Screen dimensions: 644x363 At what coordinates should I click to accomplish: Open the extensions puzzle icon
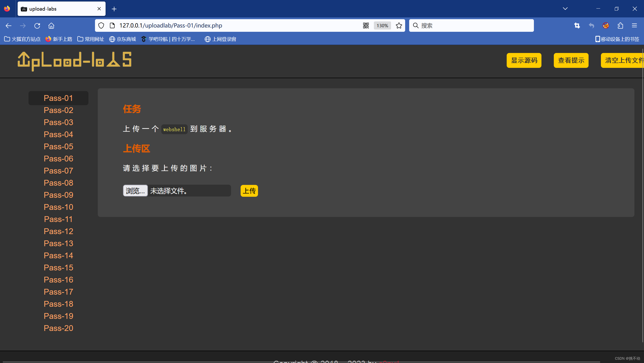pyautogui.click(x=620, y=25)
